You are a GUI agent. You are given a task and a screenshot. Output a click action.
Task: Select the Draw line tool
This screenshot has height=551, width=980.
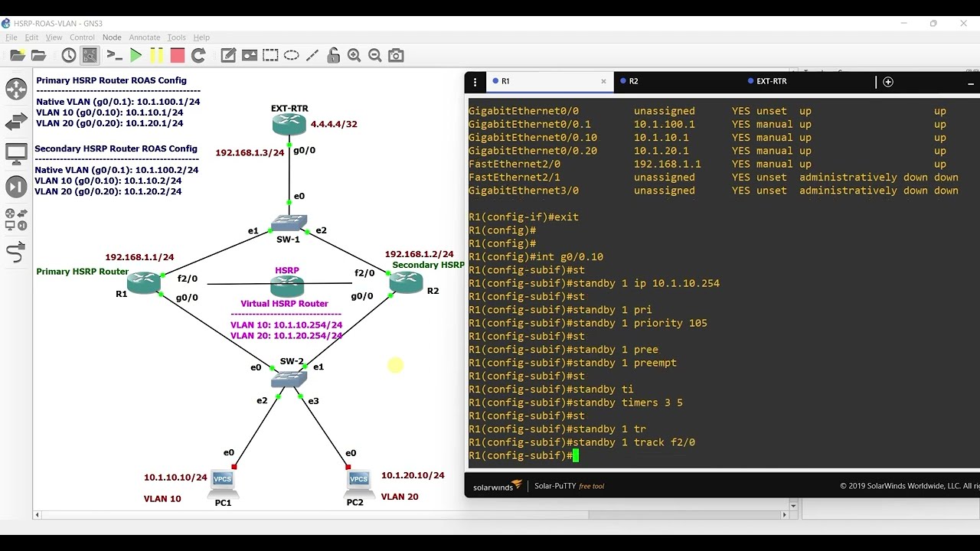(312, 55)
